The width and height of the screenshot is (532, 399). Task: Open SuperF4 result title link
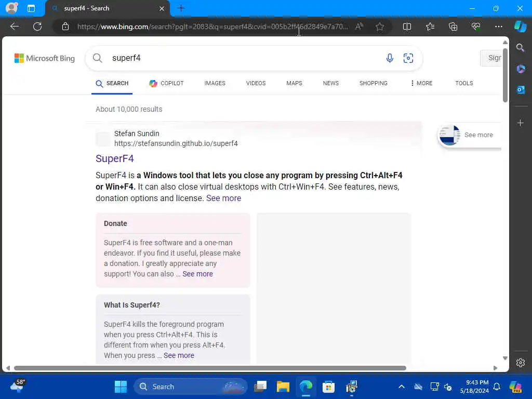pos(115,158)
